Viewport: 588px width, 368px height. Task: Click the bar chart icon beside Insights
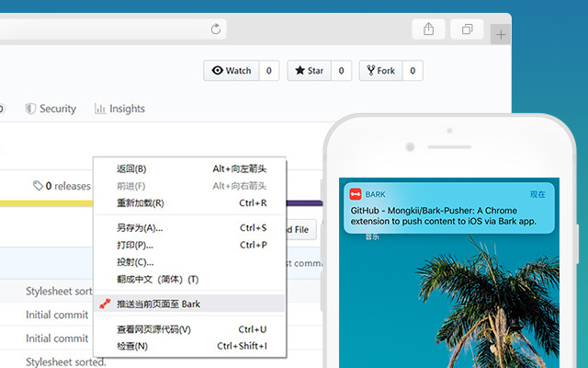pos(100,109)
